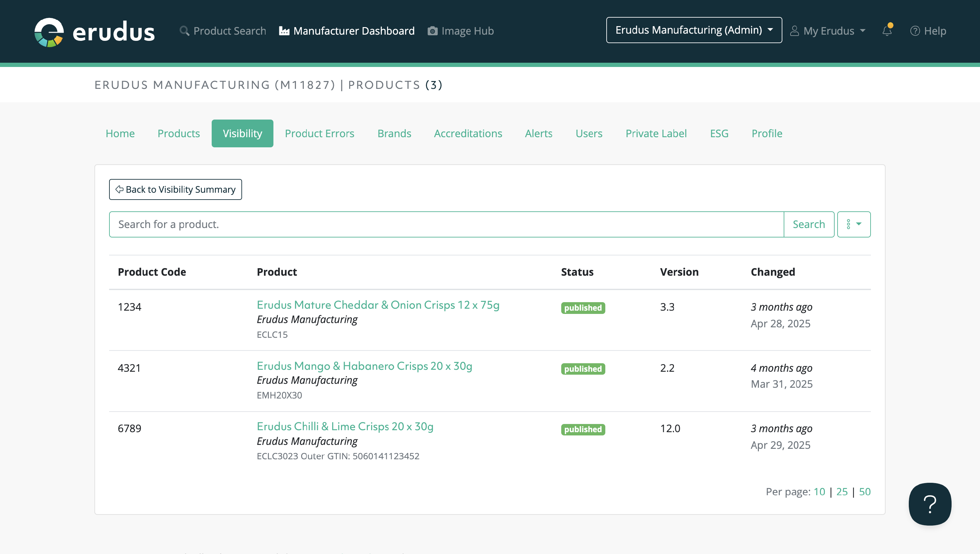The width and height of the screenshot is (980, 554).
Task: Open Image Hub camera icon link
Action: tap(432, 31)
